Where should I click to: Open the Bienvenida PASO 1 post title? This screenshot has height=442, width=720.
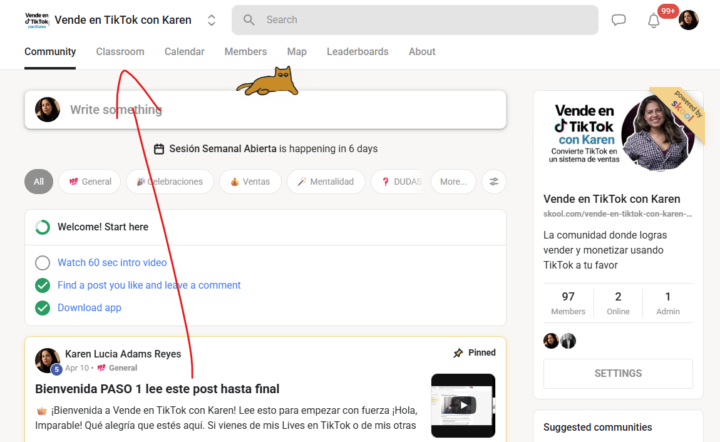click(157, 389)
